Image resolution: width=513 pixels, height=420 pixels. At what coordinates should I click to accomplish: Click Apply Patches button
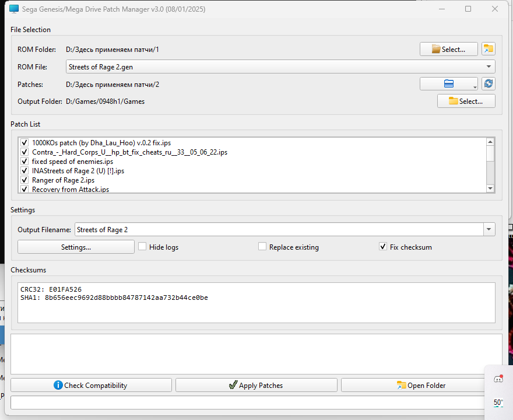(x=256, y=386)
